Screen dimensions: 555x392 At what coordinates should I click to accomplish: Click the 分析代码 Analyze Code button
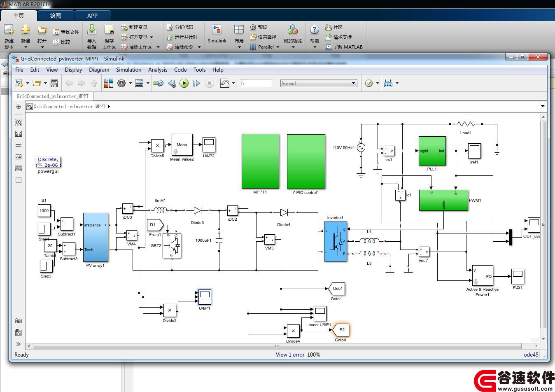(x=180, y=27)
